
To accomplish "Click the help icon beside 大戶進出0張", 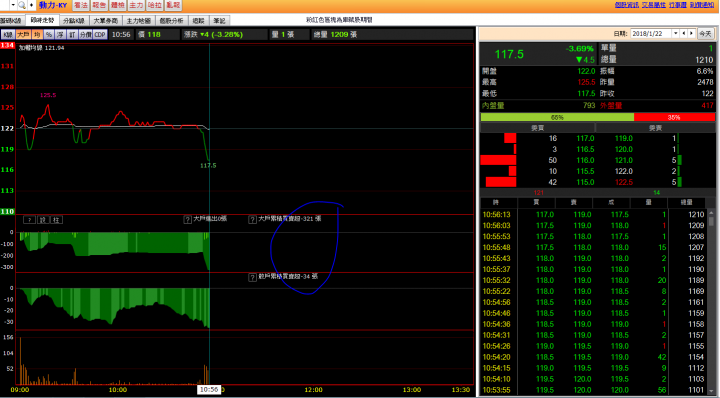I will [187, 219].
